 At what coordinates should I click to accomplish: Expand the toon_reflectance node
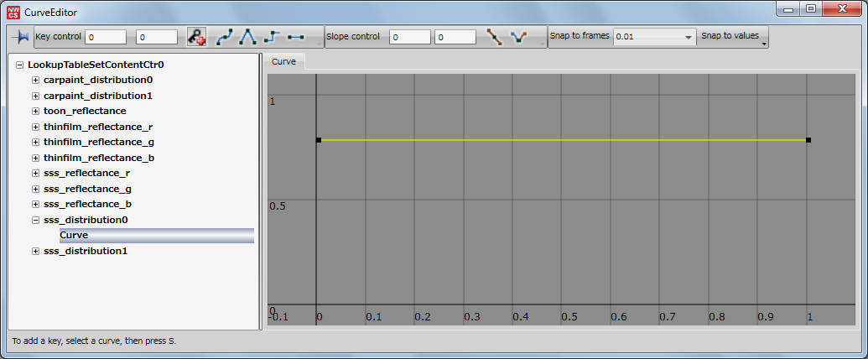click(x=35, y=111)
